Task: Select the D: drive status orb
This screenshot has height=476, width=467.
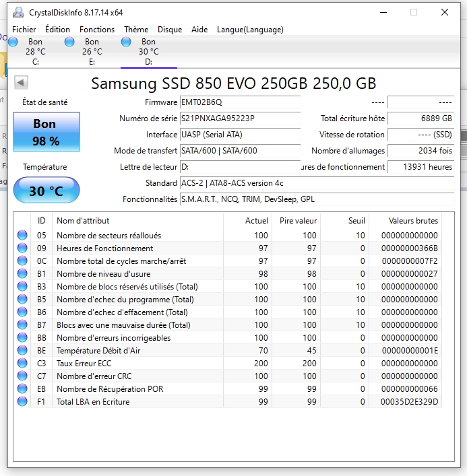Action: [x=126, y=42]
